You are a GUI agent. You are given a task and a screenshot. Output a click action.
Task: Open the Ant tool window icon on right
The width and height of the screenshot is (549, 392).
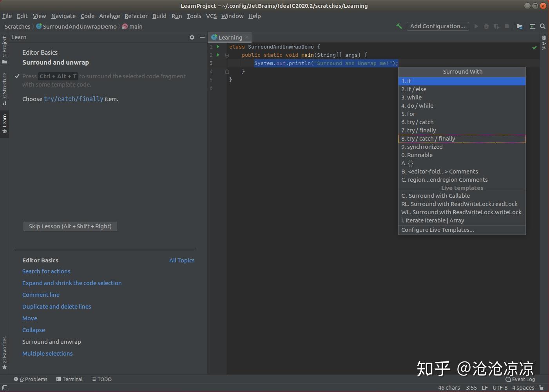[x=544, y=43]
